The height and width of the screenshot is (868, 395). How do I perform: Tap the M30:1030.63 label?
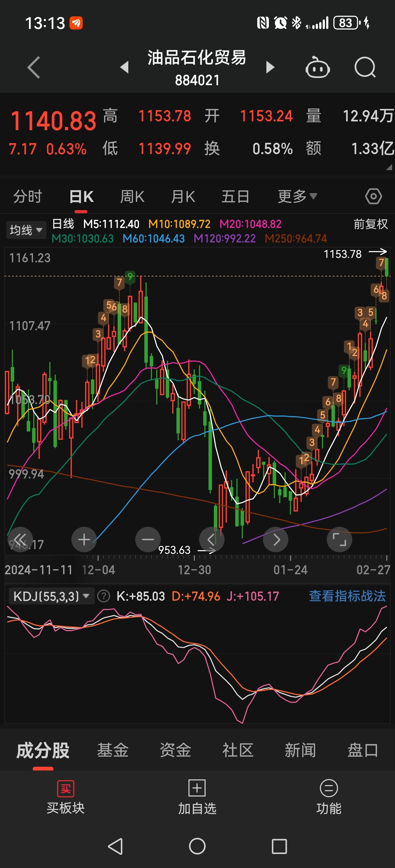tap(83, 239)
